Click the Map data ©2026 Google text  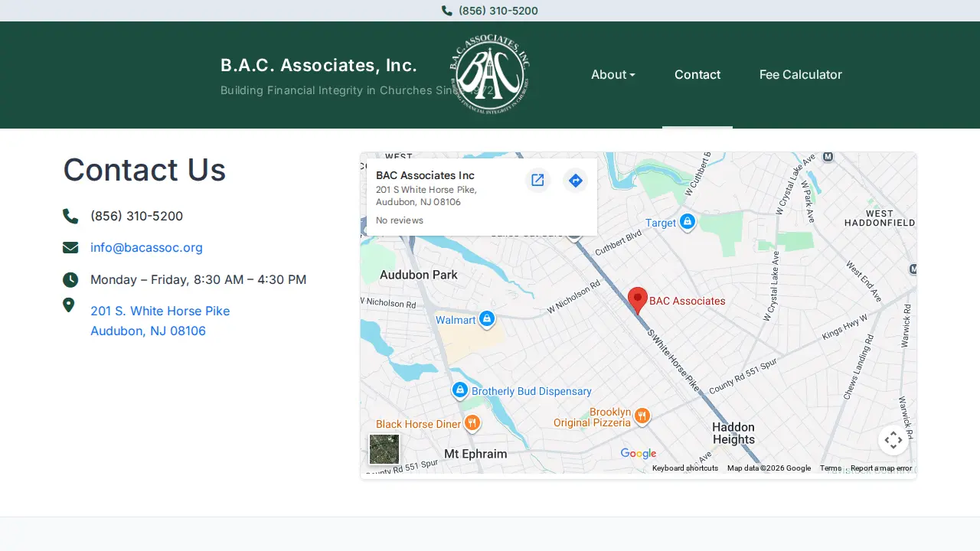[769, 468]
